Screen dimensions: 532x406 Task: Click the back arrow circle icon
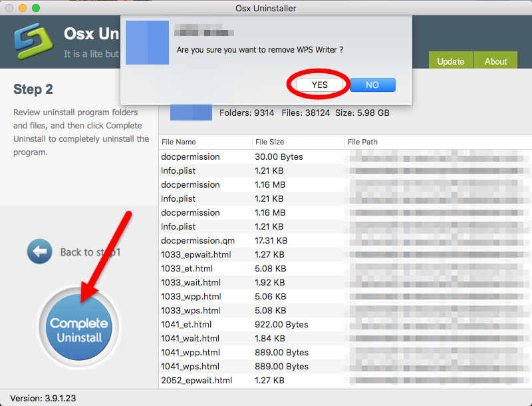tap(40, 252)
